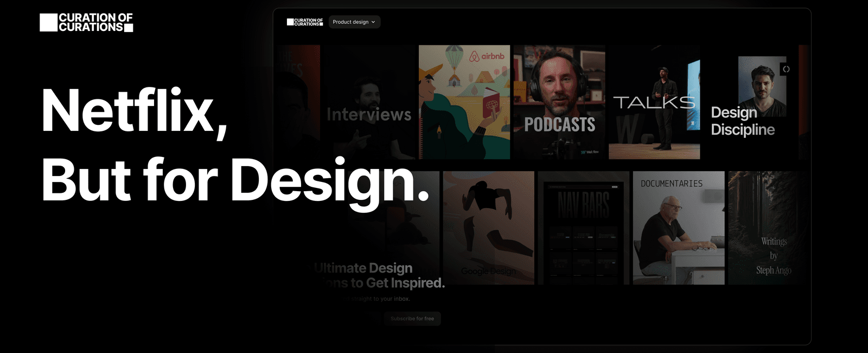Open the Interviews category card
868x353 pixels.
[x=371, y=102]
